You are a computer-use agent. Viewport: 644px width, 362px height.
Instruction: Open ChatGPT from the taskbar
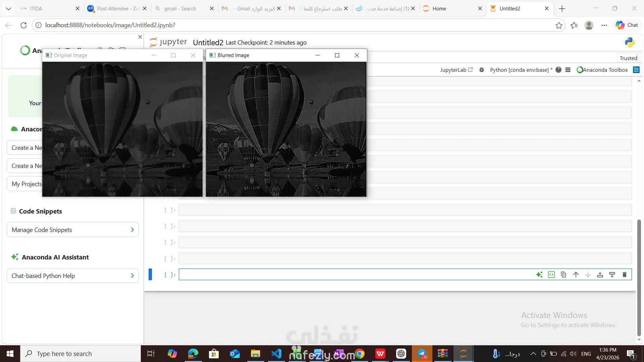[401, 354]
